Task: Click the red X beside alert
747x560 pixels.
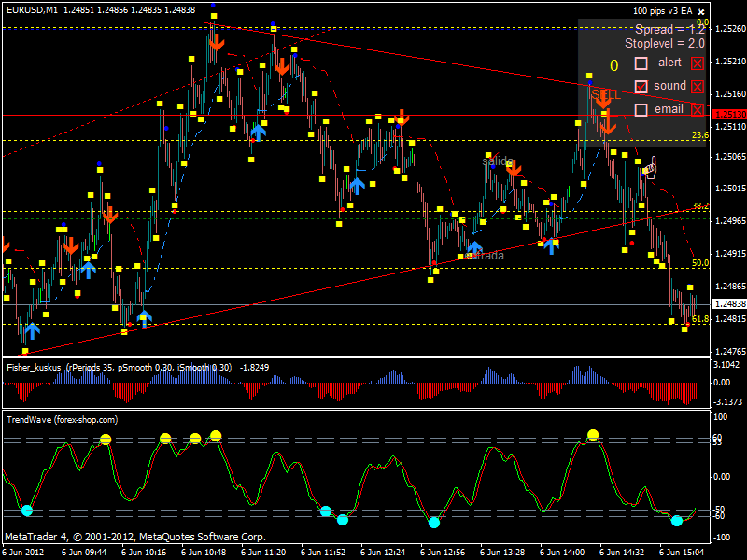Action: click(x=698, y=63)
